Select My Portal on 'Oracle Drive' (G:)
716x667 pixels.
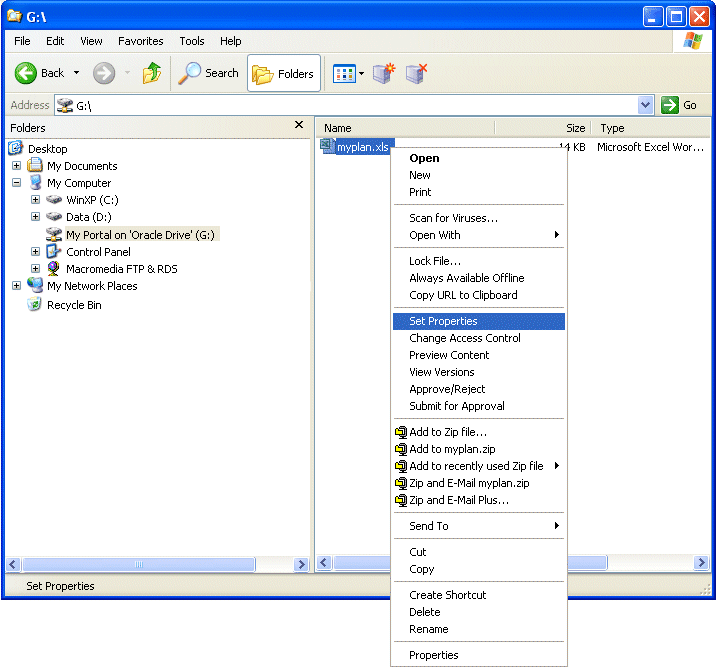(140, 235)
